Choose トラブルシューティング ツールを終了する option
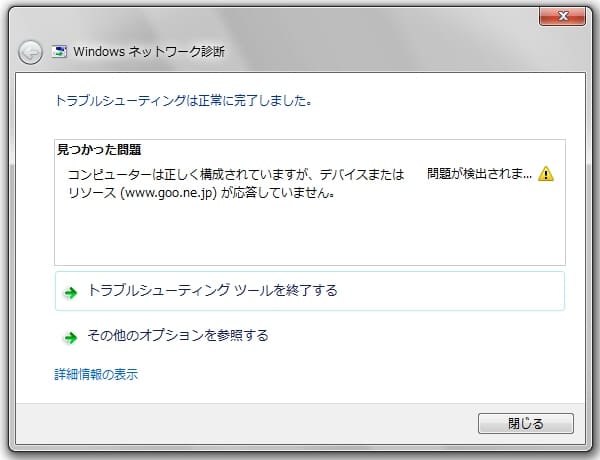 pyautogui.click(x=212, y=291)
